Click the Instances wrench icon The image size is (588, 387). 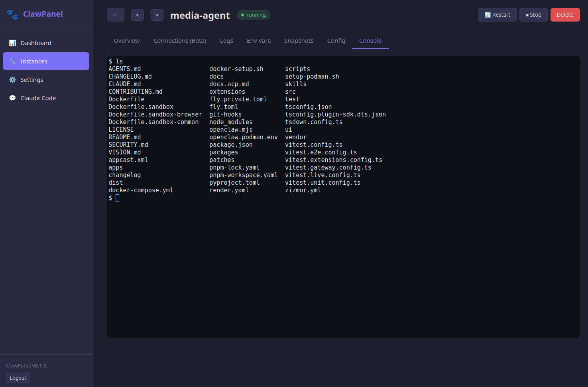click(x=12, y=61)
